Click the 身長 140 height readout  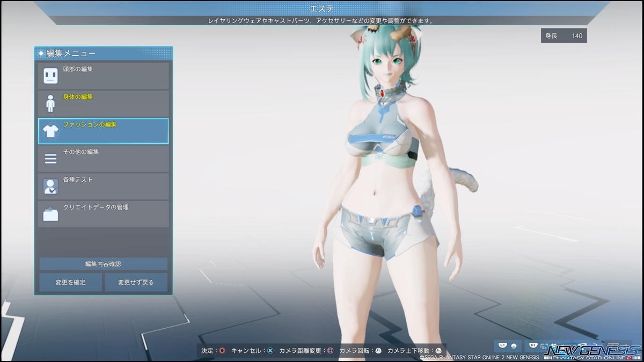click(563, 36)
